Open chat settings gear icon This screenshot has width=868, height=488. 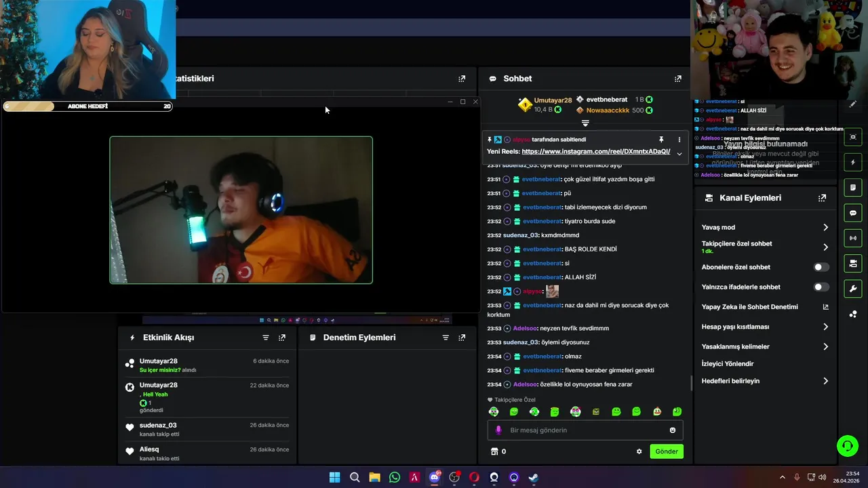coord(639,451)
